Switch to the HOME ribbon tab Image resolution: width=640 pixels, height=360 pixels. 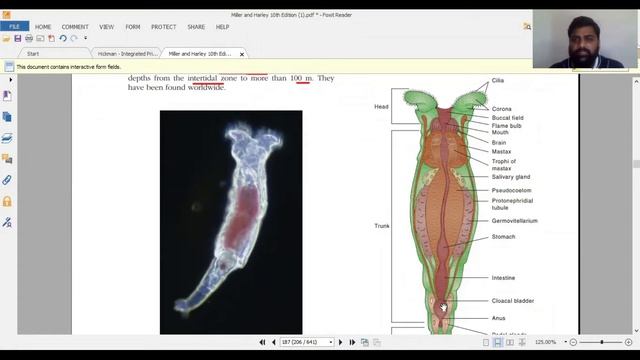(x=43, y=27)
